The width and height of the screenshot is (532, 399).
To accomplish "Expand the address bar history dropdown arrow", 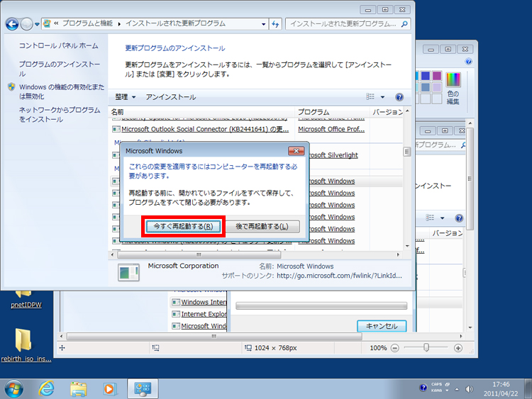I will 263,24.
